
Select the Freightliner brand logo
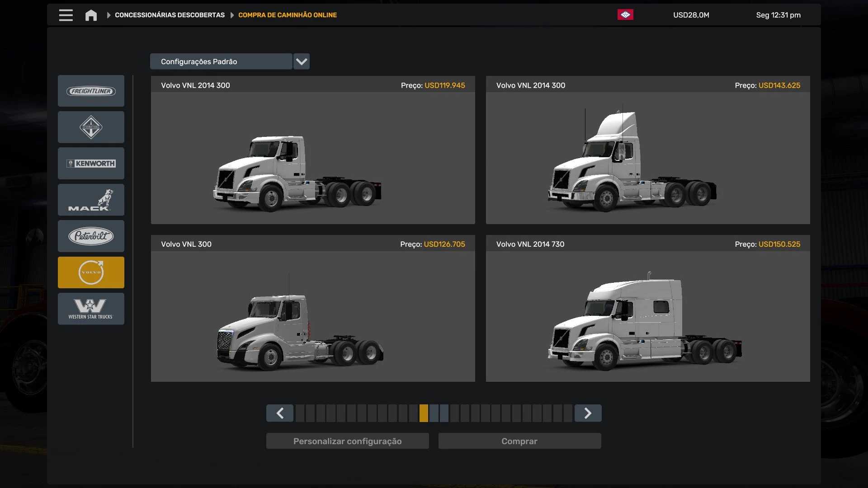91,91
